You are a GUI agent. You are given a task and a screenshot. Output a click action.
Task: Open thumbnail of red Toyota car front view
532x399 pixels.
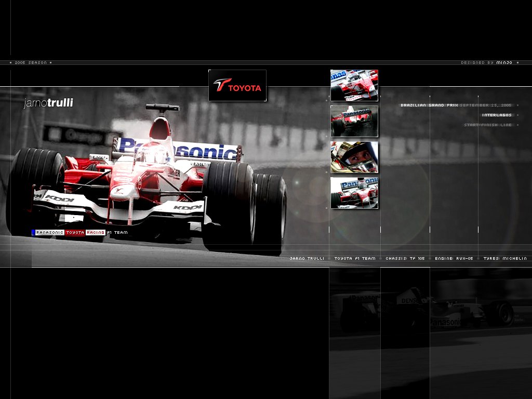tap(354, 86)
